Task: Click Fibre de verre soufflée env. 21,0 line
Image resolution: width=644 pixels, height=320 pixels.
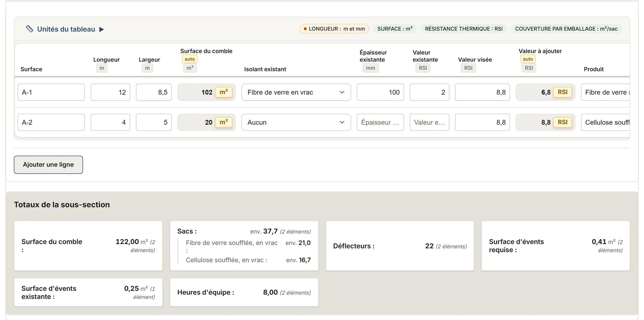Action: [x=248, y=247]
